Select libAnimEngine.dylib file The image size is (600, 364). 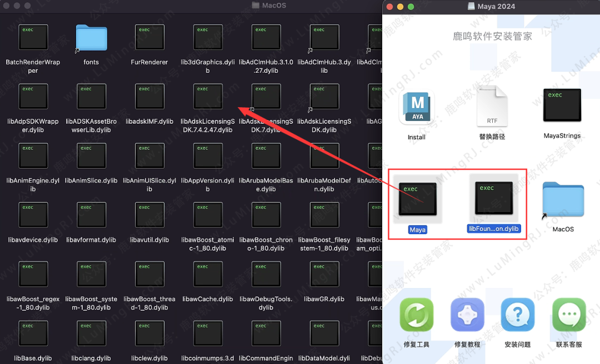point(33,156)
